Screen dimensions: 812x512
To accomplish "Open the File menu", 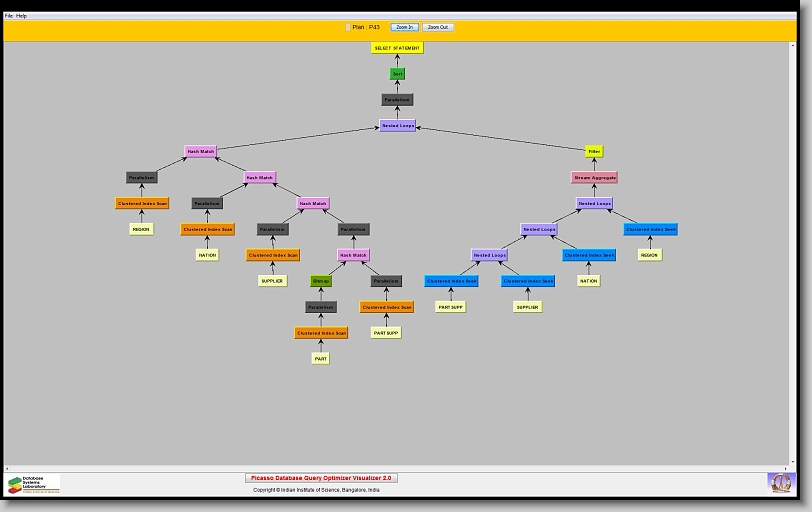I will 9,16.
